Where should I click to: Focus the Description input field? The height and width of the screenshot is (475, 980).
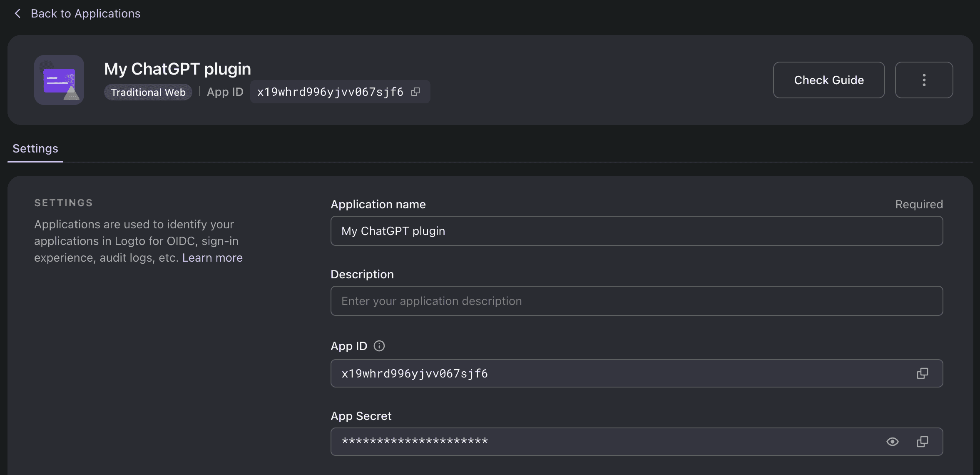[x=636, y=301]
